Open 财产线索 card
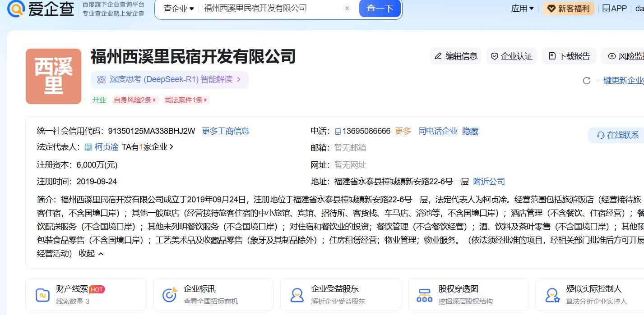Viewport: 644px width, 315px height. (x=85, y=295)
